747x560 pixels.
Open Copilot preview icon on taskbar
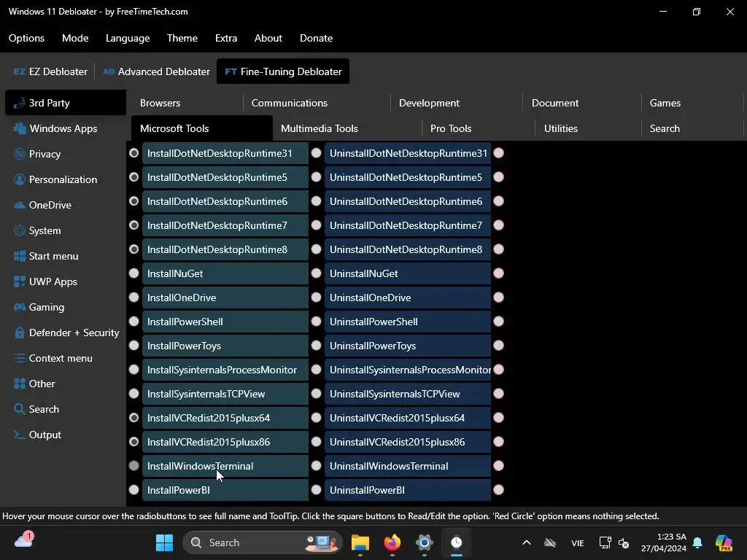tap(724, 542)
